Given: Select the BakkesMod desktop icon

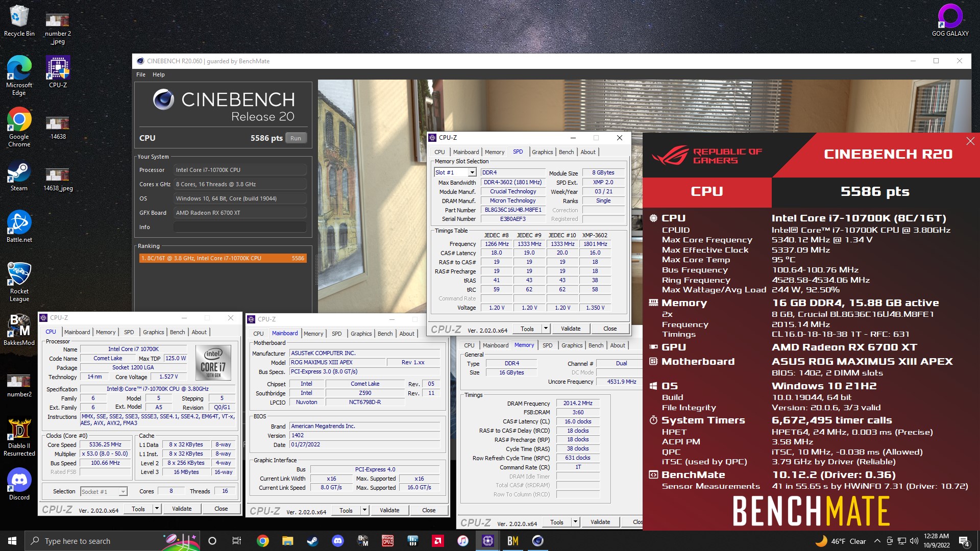Looking at the screenshot, I should 19,330.
